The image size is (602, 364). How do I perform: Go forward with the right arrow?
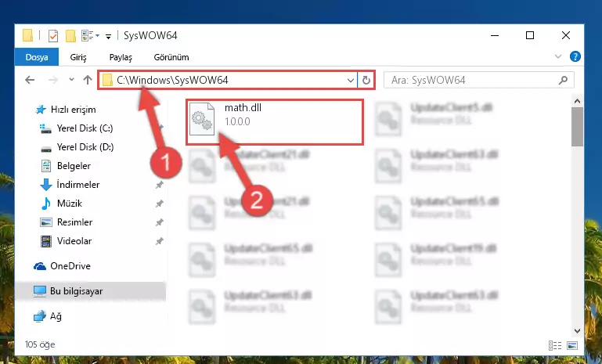click(53, 80)
